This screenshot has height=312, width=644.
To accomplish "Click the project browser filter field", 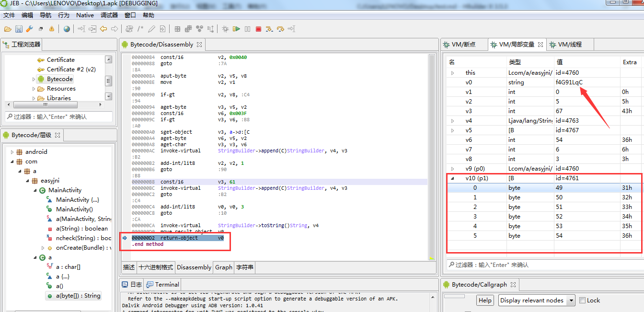I will (x=58, y=116).
